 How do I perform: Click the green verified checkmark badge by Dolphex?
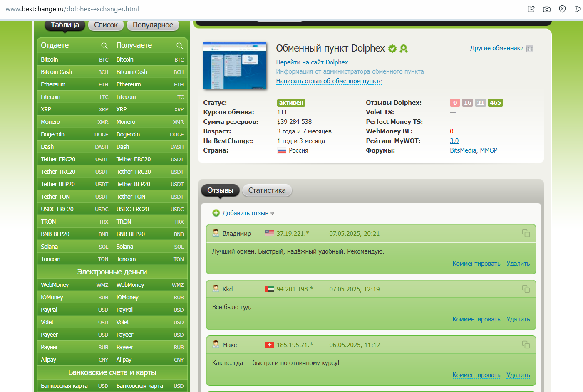(392, 49)
